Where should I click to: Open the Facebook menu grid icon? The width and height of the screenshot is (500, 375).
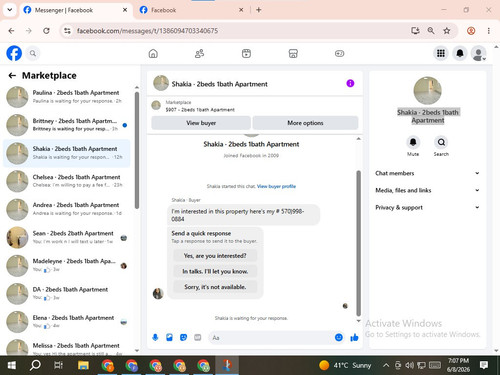click(441, 53)
